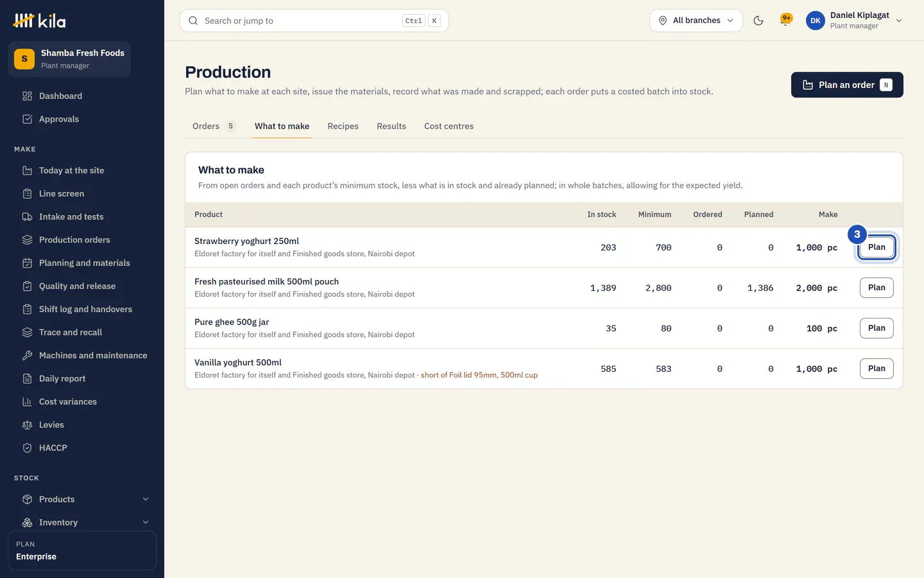
Task: Plan Vanilla yoghurt 500ml
Action: pyautogui.click(x=877, y=369)
